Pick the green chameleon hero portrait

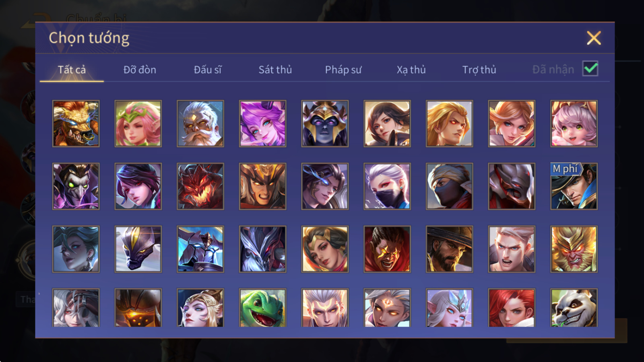(x=262, y=308)
